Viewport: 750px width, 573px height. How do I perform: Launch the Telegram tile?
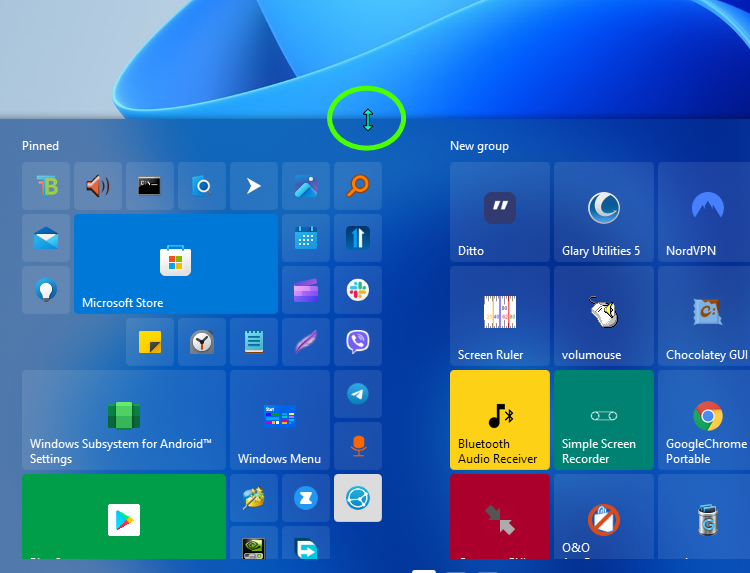358,394
